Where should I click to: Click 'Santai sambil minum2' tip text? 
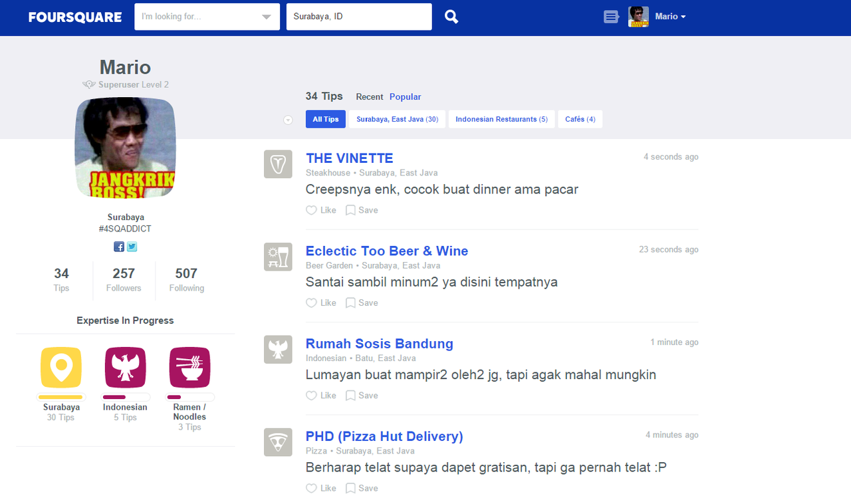(x=431, y=282)
